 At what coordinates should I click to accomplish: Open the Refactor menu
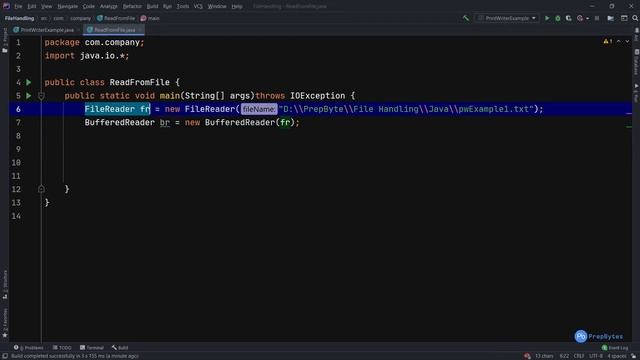pos(132,6)
